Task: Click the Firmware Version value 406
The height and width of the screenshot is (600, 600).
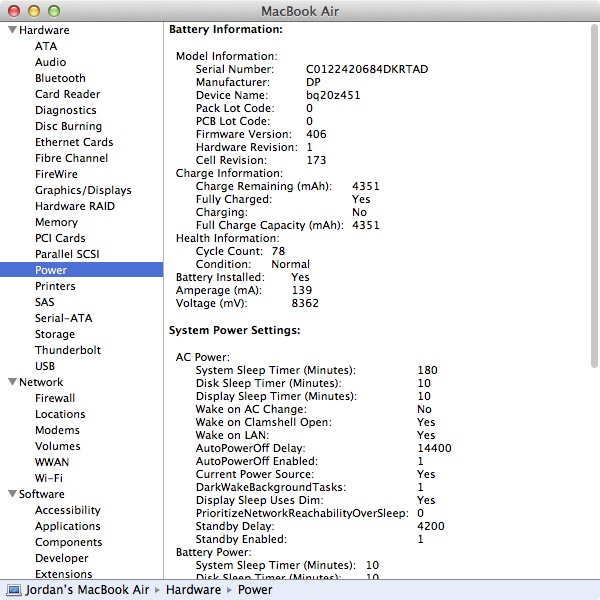Action: (316, 134)
